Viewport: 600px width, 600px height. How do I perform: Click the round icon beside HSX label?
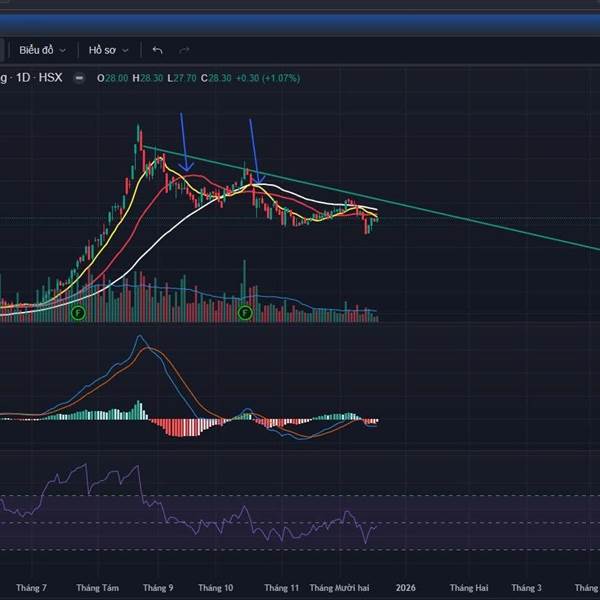click(x=80, y=78)
